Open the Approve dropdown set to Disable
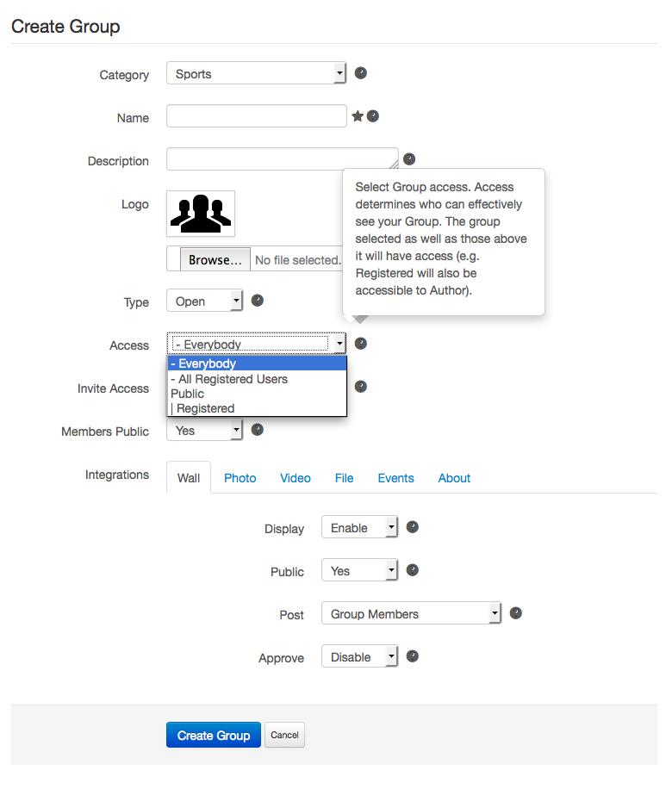This screenshot has width=672, height=789. (x=359, y=656)
